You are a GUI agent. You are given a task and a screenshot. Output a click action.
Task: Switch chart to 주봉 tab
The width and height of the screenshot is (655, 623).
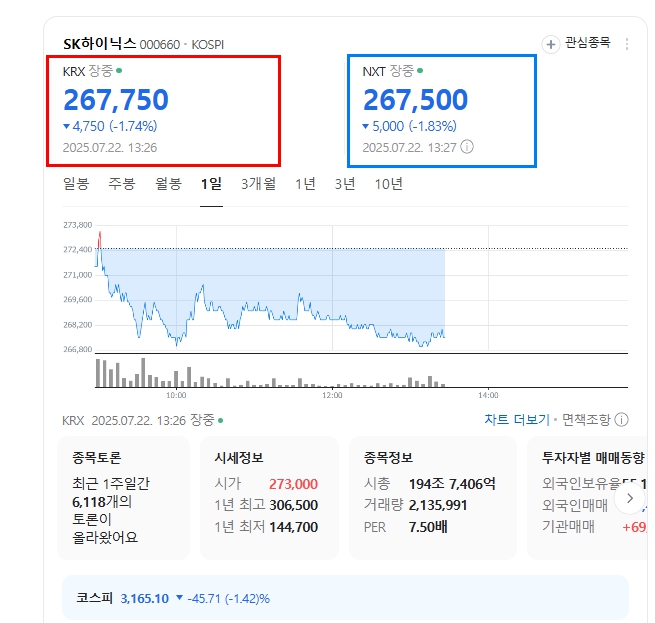coord(122,184)
